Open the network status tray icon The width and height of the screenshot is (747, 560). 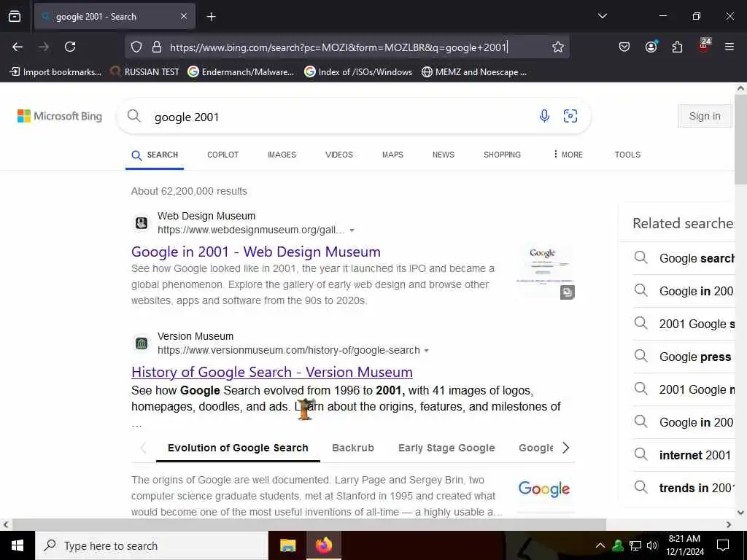point(635,545)
